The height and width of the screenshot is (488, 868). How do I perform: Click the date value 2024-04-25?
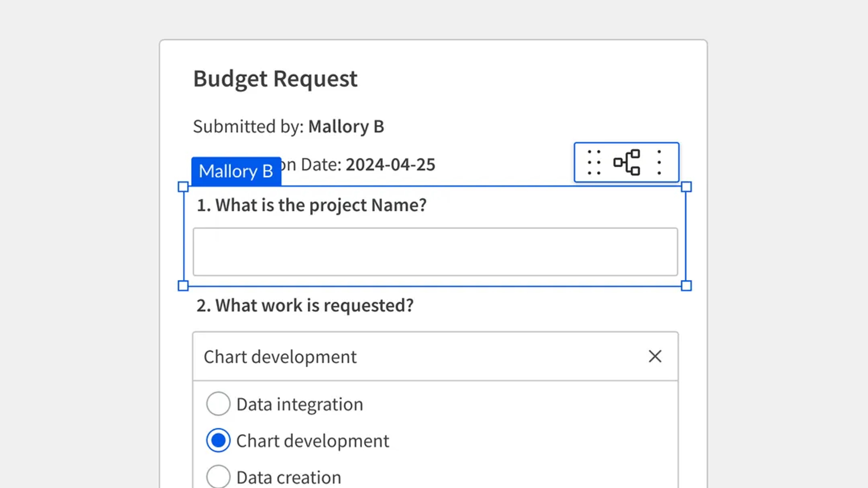point(391,165)
